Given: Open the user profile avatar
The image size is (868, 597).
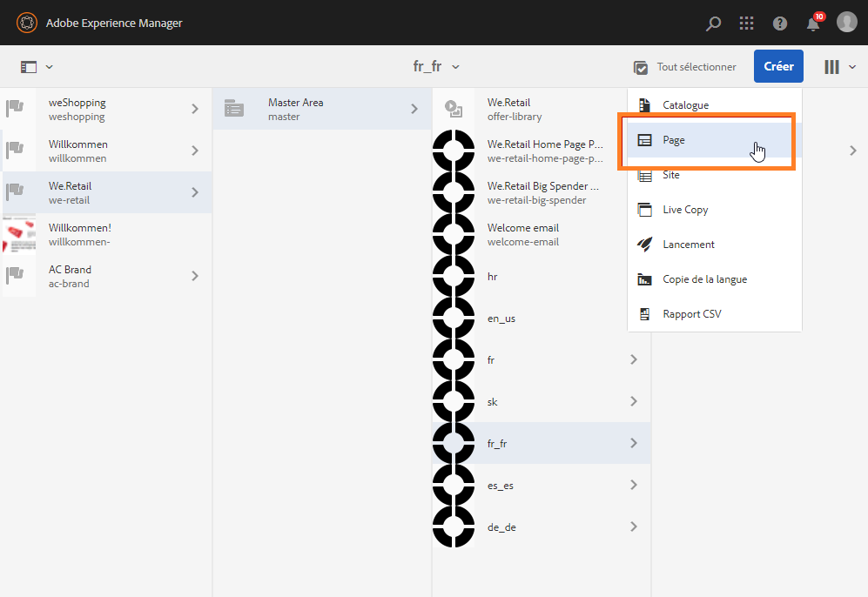Looking at the screenshot, I should [x=847, y=22].
